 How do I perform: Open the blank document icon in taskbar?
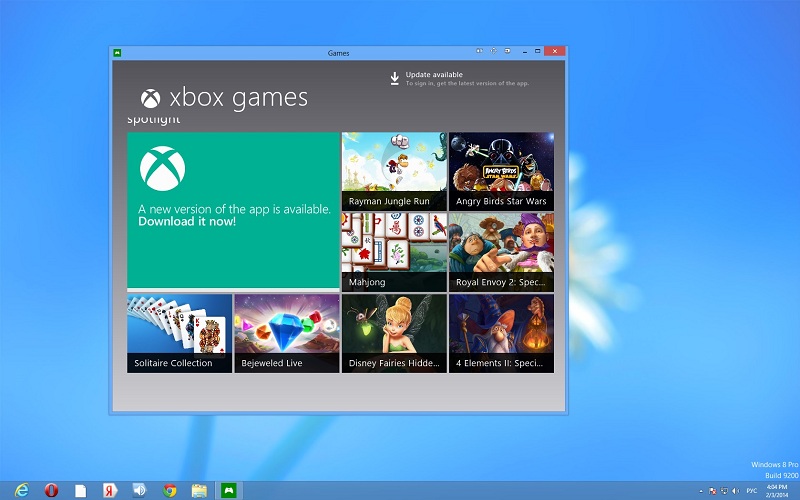(x=81, y=491)
